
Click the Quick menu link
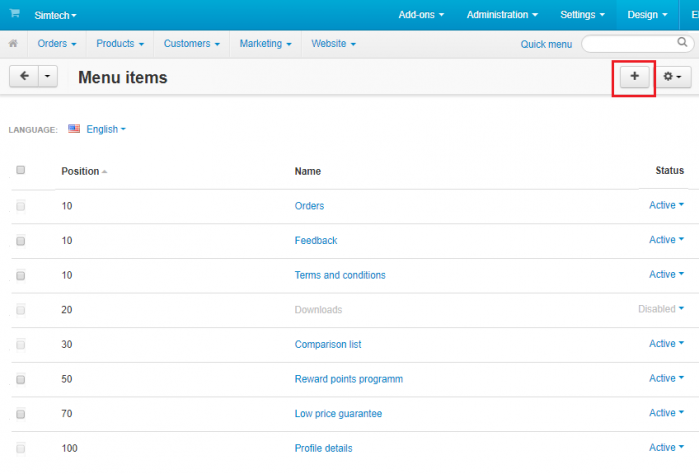tap(546, 44)
